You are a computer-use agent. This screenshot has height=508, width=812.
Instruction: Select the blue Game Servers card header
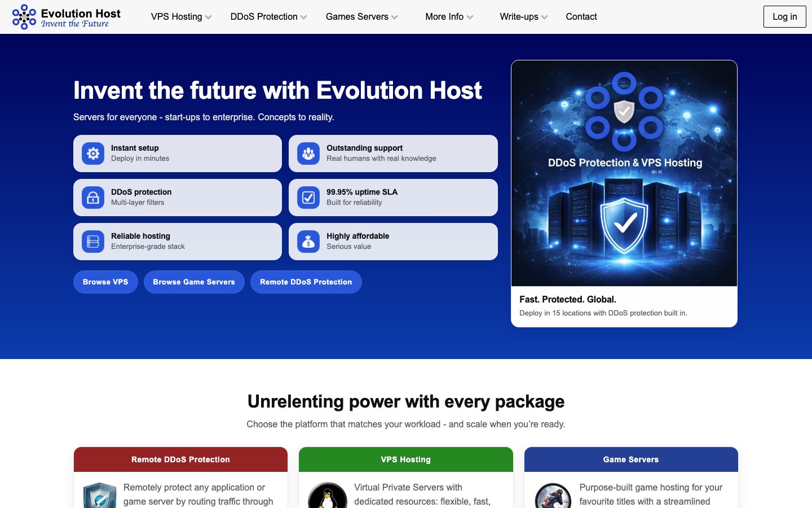click(x=631, y=459)
